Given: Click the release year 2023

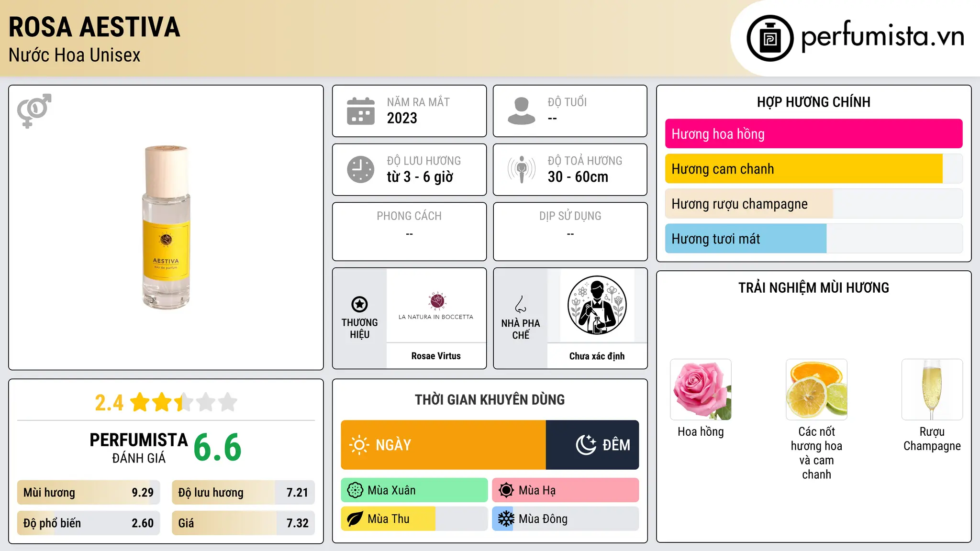Looking at the screenshot, I should click(x=402, y=118).
